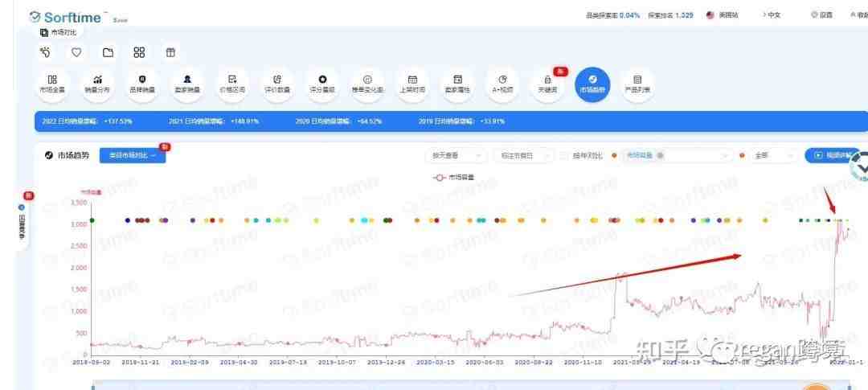Click the 2021 daily sales growth +148.91% stat
The width and height of the screenshot is (868, 390).
tap(214, 121)
